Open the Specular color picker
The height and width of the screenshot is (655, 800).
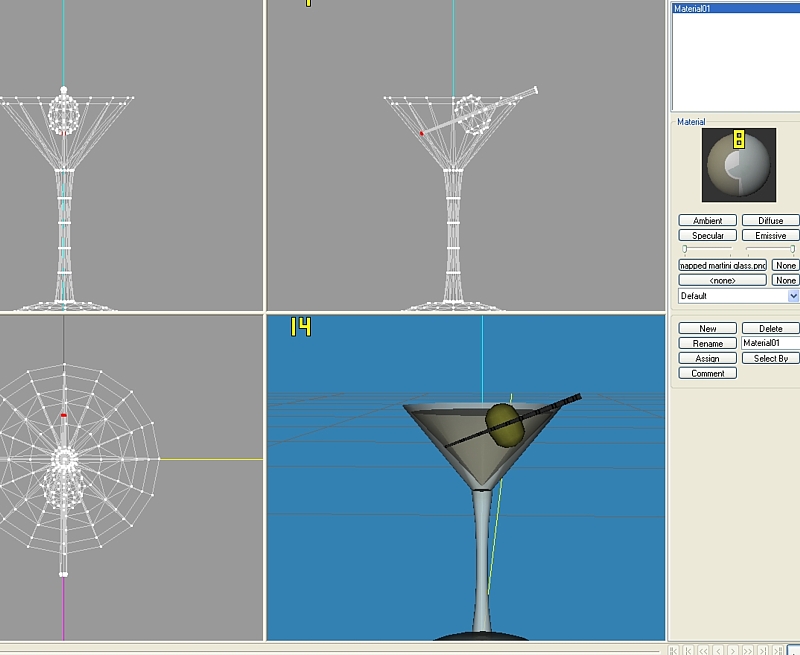coord(707,235)
